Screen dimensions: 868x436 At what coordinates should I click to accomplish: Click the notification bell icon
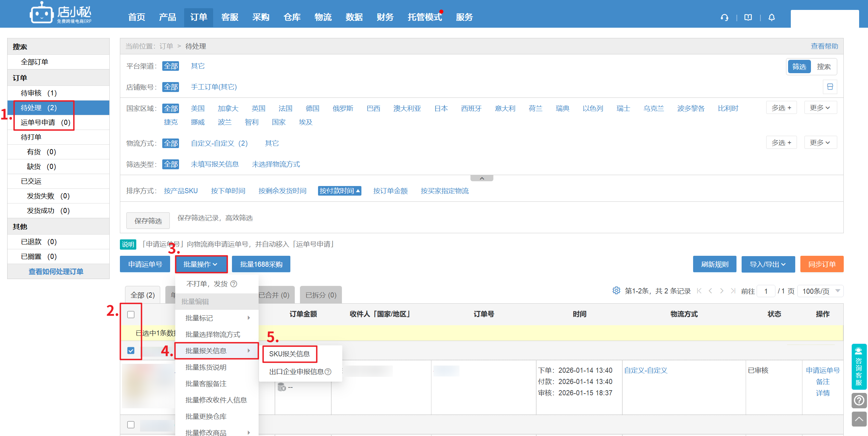[771, 17]
